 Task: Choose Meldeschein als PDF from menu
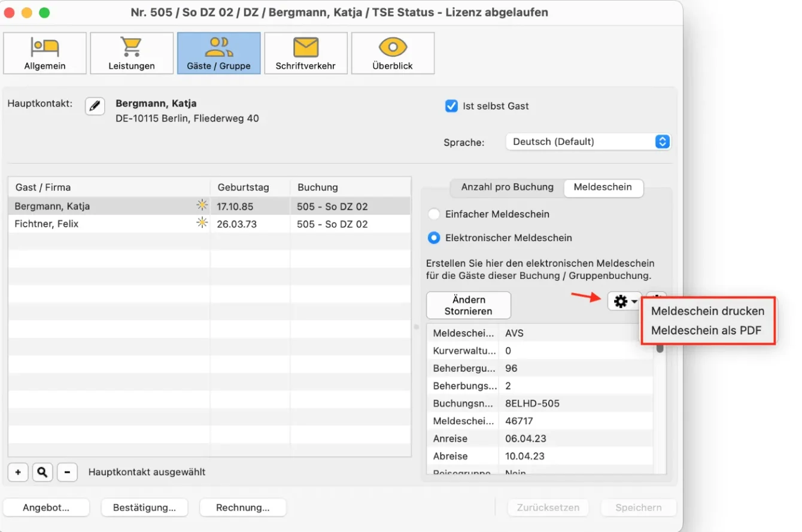(706, 330)
